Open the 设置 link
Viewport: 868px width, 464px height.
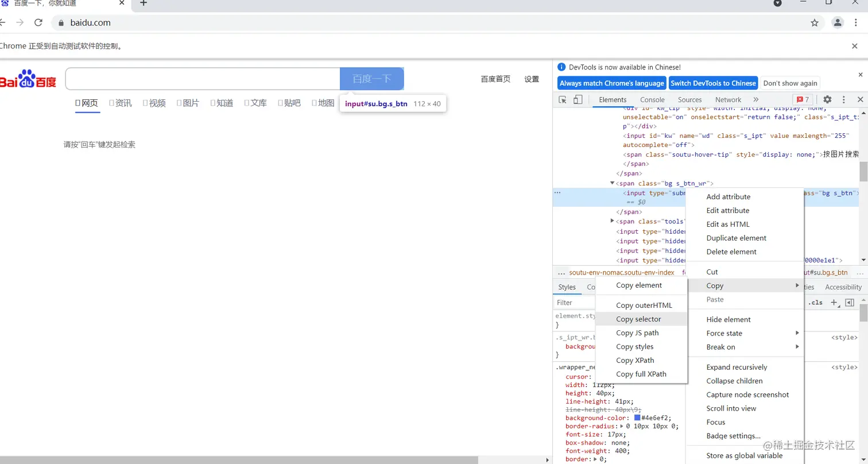click(532, 79)
